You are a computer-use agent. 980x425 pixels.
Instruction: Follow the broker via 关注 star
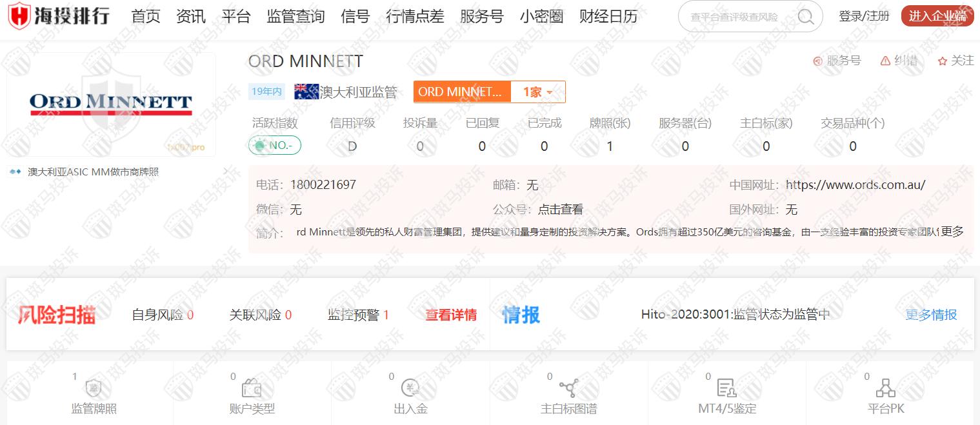(x=943, y=61)
